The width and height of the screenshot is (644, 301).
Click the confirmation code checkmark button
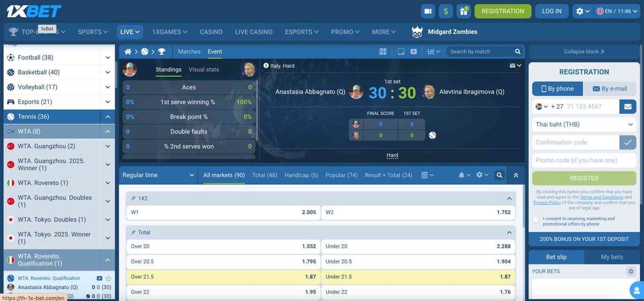pos(627,142)
